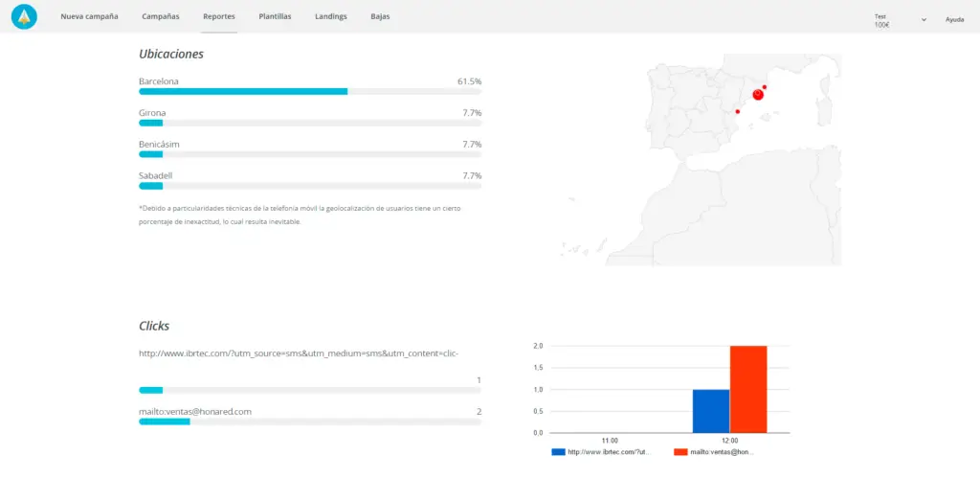
Task: Click the Ayuda help link
Action: pyautogui.click(x=954, y=19)
